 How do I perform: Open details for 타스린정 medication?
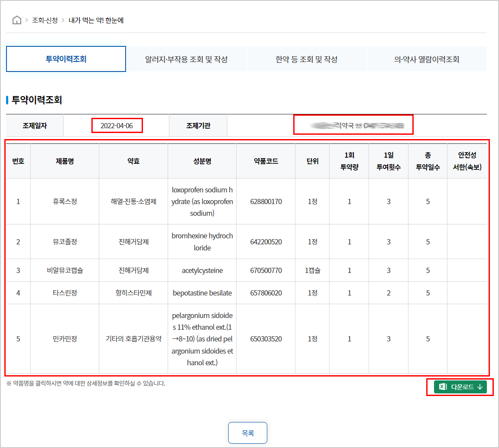[65, 292]
